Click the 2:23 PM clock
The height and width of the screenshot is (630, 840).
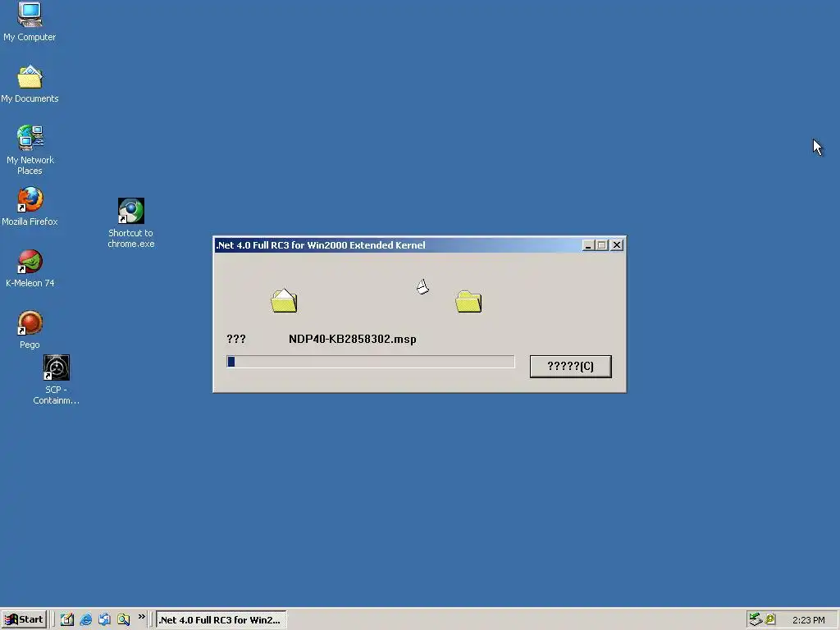click(808, 620)
